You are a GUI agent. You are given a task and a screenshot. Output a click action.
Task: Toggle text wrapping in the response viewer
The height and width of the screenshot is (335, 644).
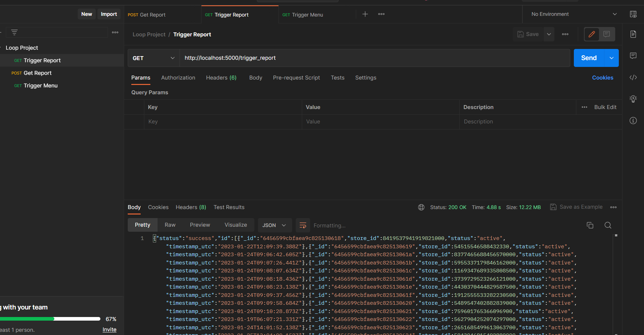click(303, 225)
